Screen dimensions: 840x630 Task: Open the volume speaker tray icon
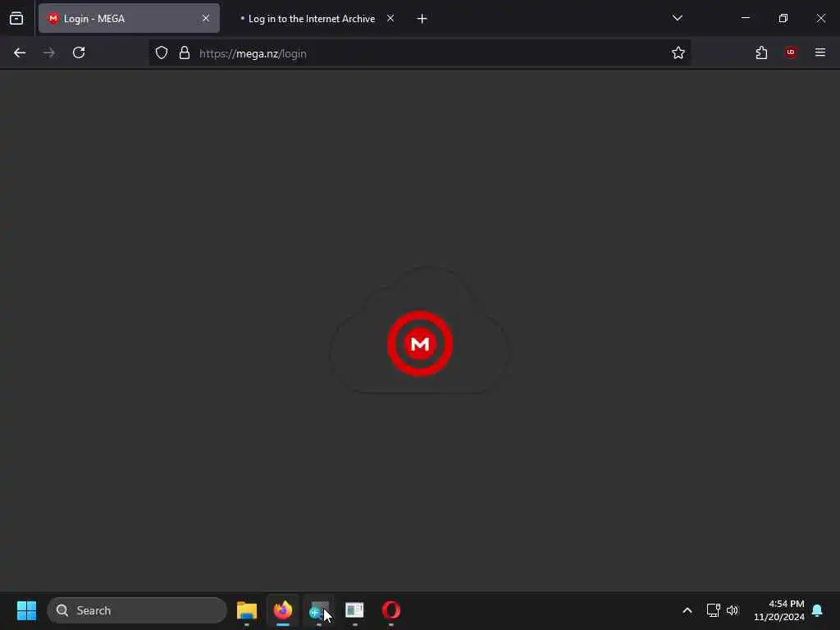pyautogui.click(x=733, y=610)
